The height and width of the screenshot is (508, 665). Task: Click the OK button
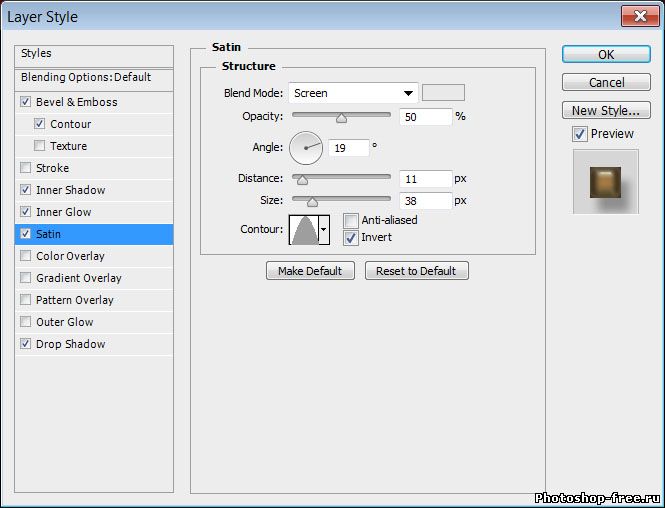(x=606, y=55)
